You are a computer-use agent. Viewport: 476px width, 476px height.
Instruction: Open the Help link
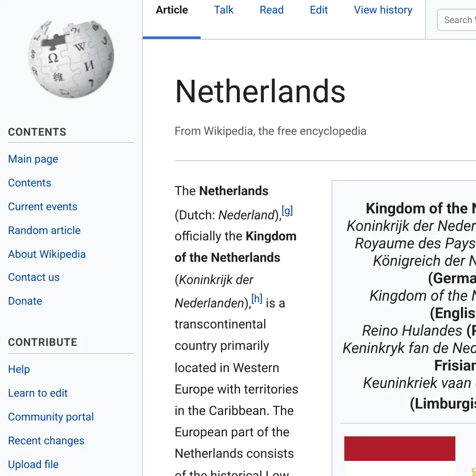[19, 369]
